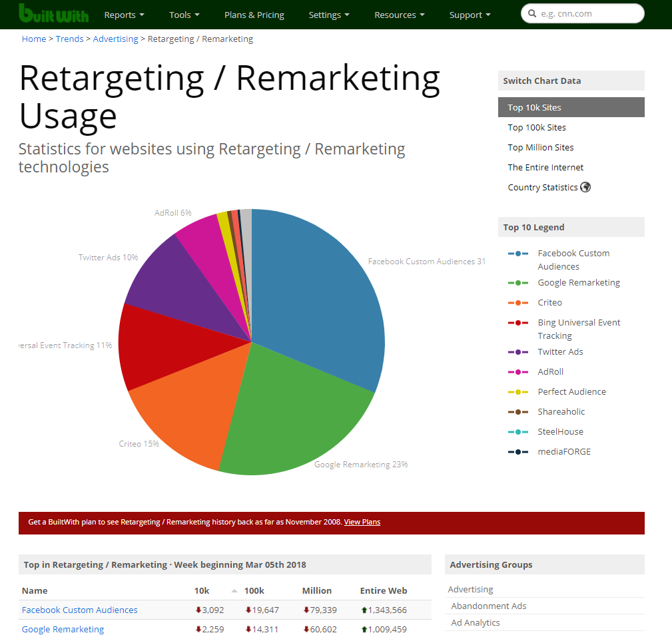Switch chart to The Entire Internet

[545, 168]
